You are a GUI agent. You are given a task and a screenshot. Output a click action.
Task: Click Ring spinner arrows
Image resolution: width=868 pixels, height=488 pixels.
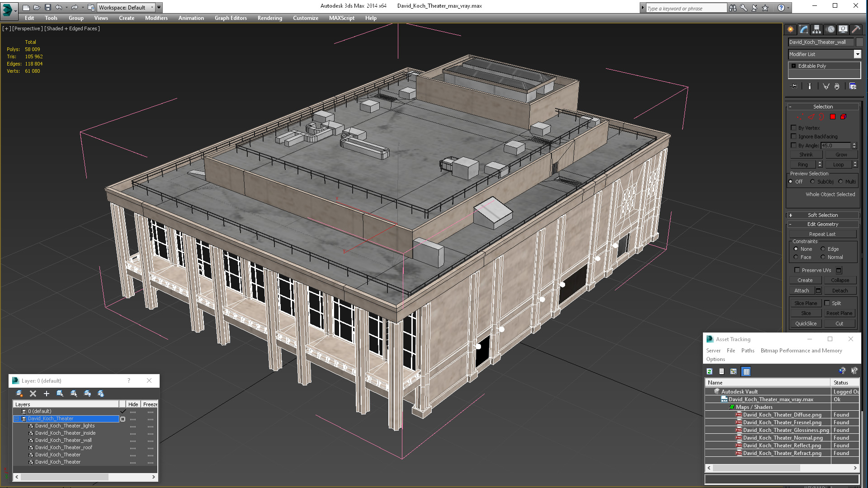tap(820, 164)
